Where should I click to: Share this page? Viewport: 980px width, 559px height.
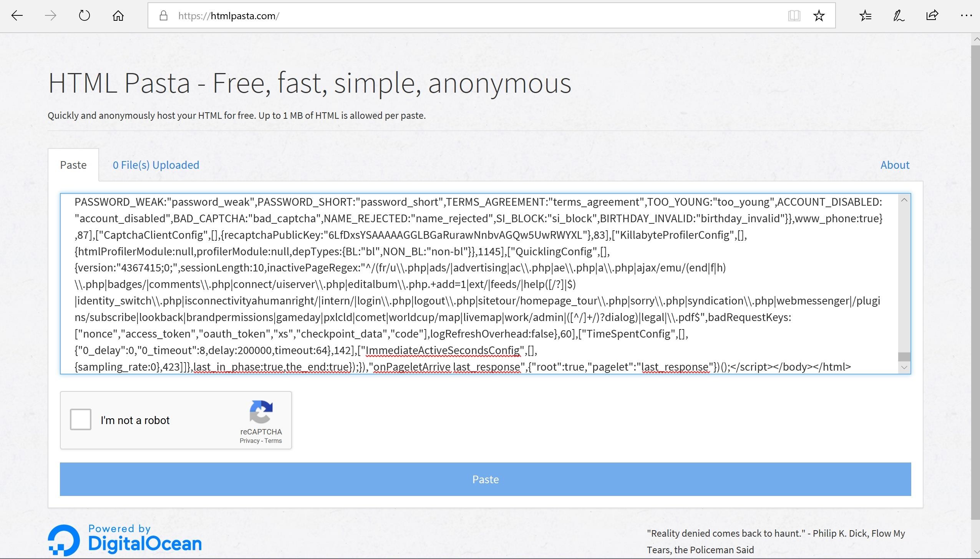932,16
